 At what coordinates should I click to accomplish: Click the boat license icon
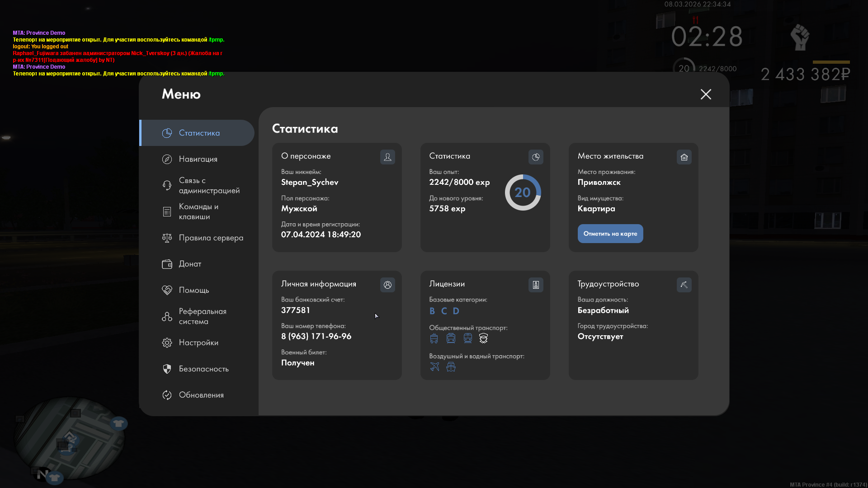tap(451, 367)
